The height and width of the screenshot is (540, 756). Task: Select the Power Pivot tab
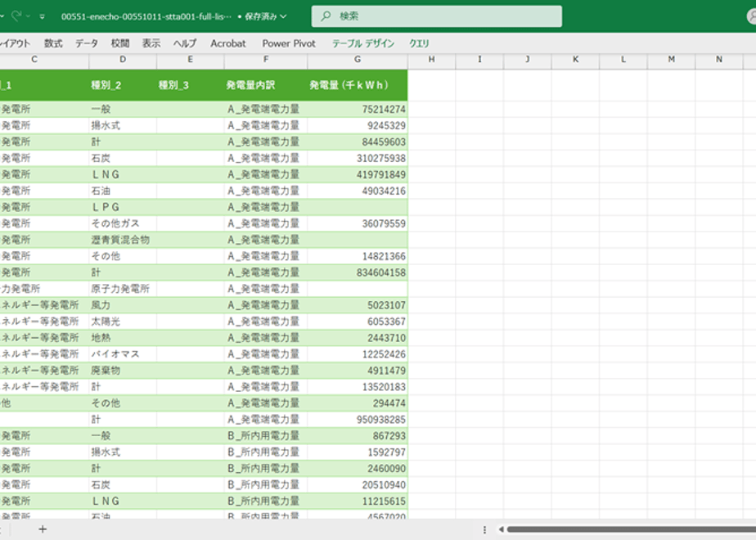coord(289,43)
